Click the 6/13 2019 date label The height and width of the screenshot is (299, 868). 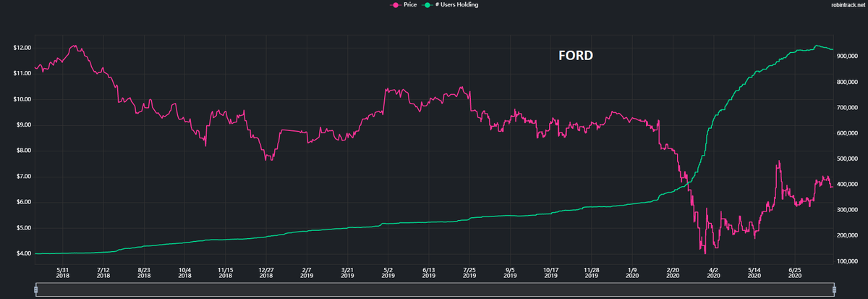pyautogui.click(x=429, y=272)
